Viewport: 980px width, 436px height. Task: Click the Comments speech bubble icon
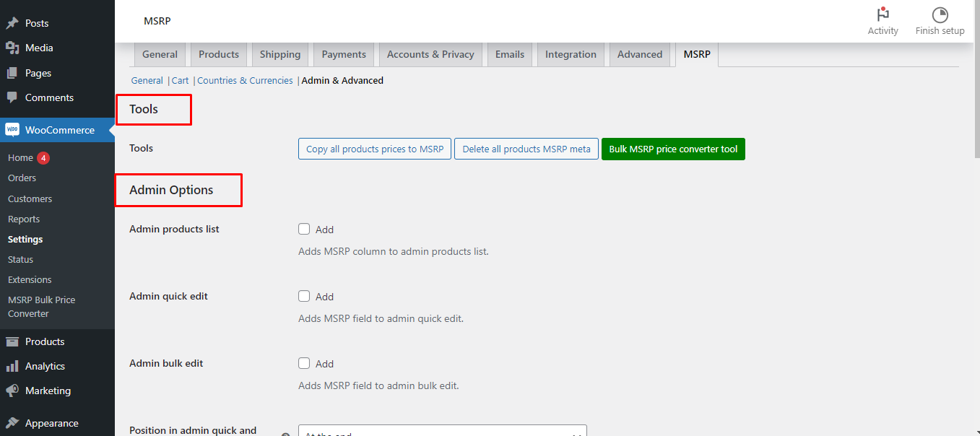(12, 97)
